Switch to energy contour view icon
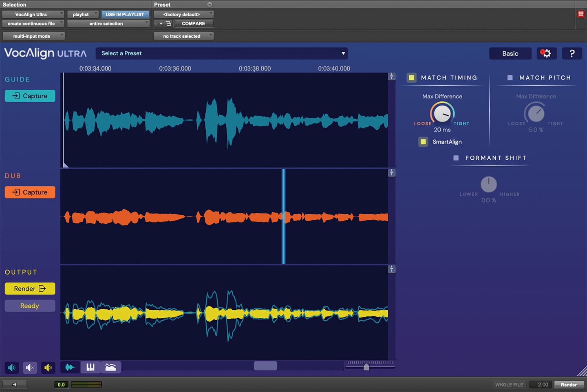The image size is (587, 392). 110,367
